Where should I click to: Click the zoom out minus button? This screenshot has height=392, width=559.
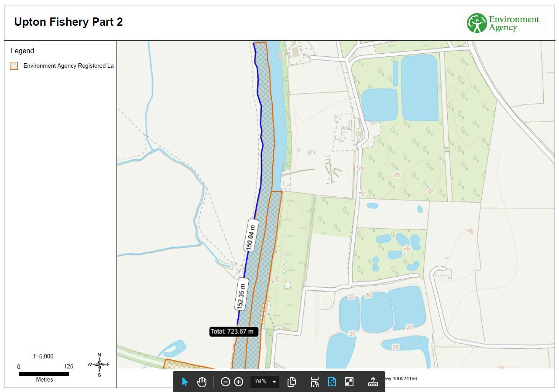pyautogui.click(x=225, y=382)
